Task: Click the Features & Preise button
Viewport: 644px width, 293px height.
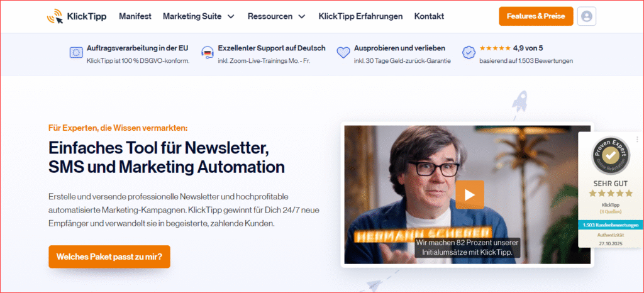Action: pyautogui.click(x=536, y=16)
